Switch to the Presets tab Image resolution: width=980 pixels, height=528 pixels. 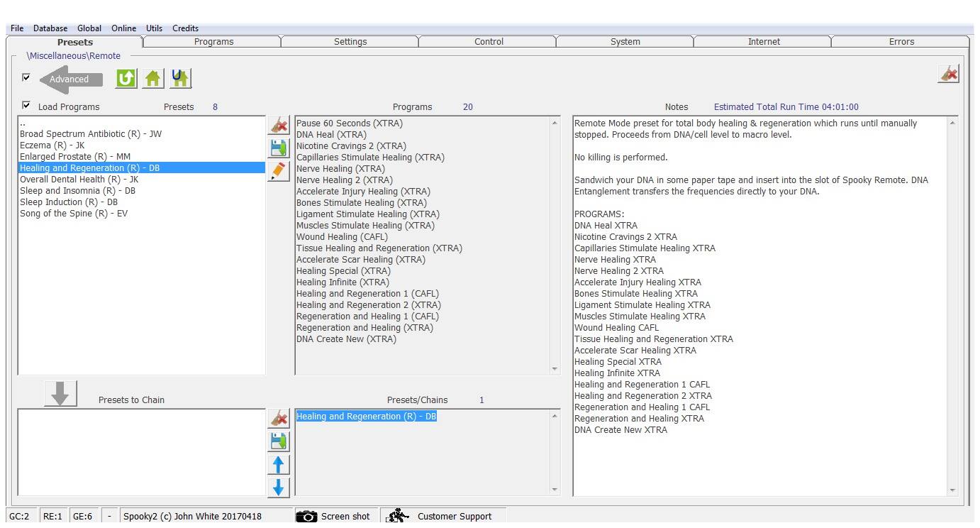(x=75, y=42)
